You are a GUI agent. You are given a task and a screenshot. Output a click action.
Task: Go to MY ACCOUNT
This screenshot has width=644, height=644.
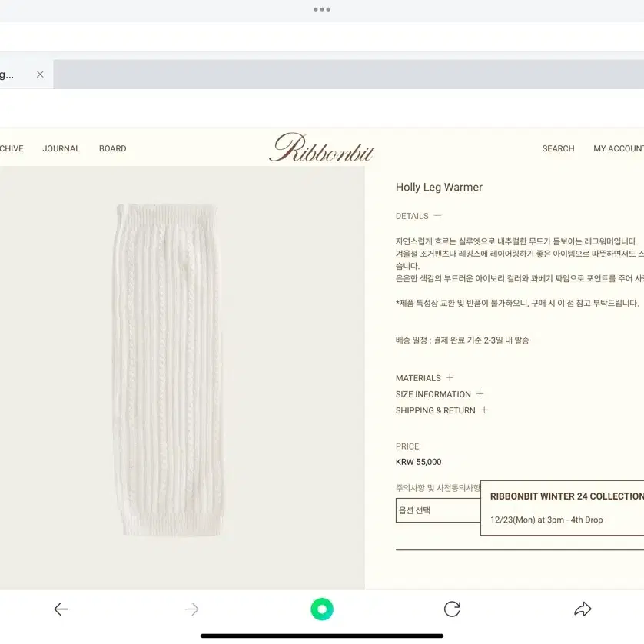click(x=619, y=148)
